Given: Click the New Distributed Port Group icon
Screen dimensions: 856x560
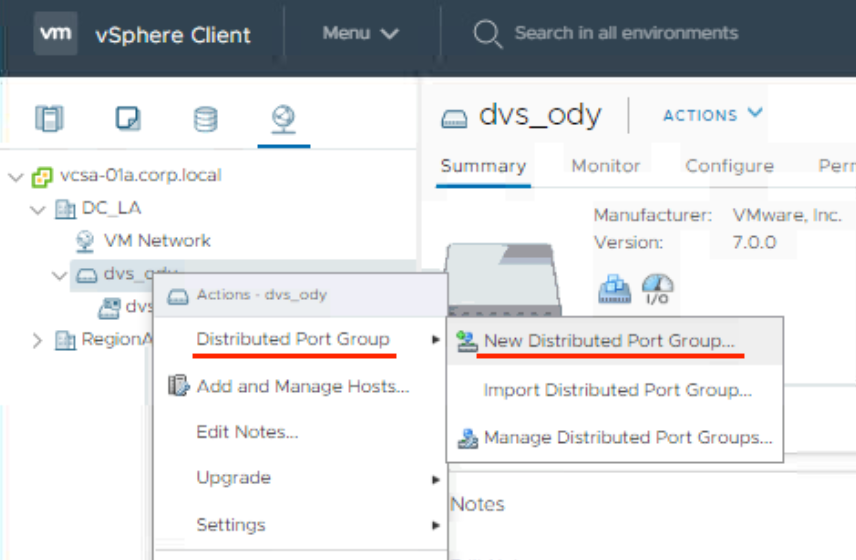Looking at the screenshot, I should click(x=467, y=341).
